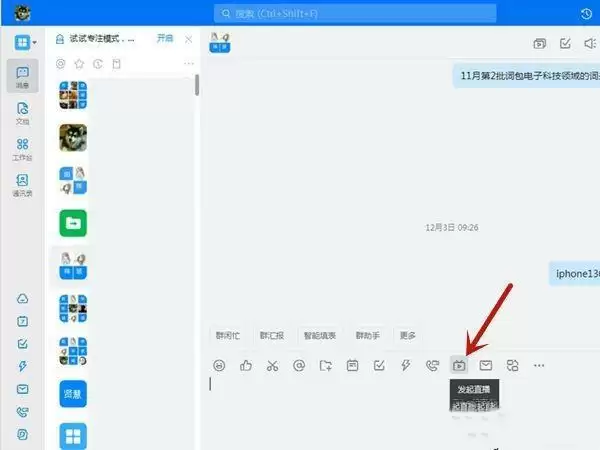Click the task checkbox icon in chat toolbar
600x450 pixels.
point(379,365)
